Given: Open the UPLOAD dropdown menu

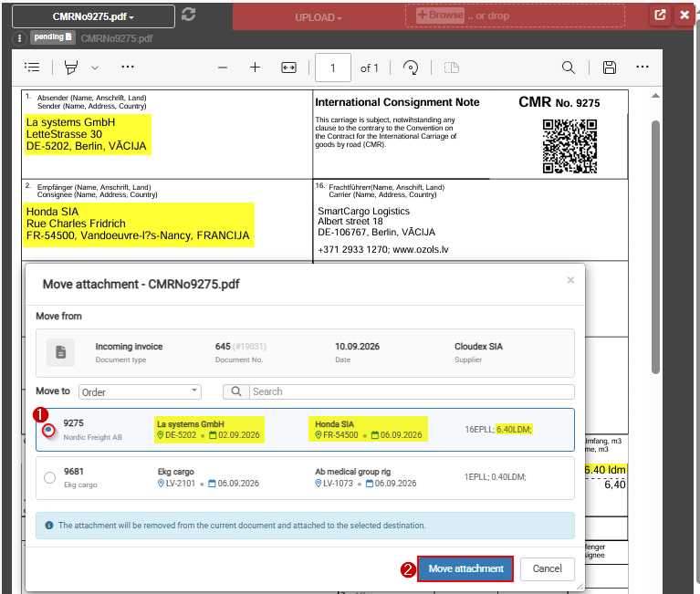Looking at the screenshot, I should (x=318, y=17).
